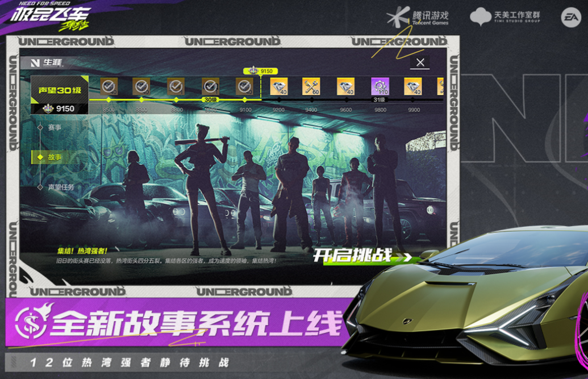Claim the diamond reward at 9900
Viewport: 588px width, 379px height.
click(412, 86)
